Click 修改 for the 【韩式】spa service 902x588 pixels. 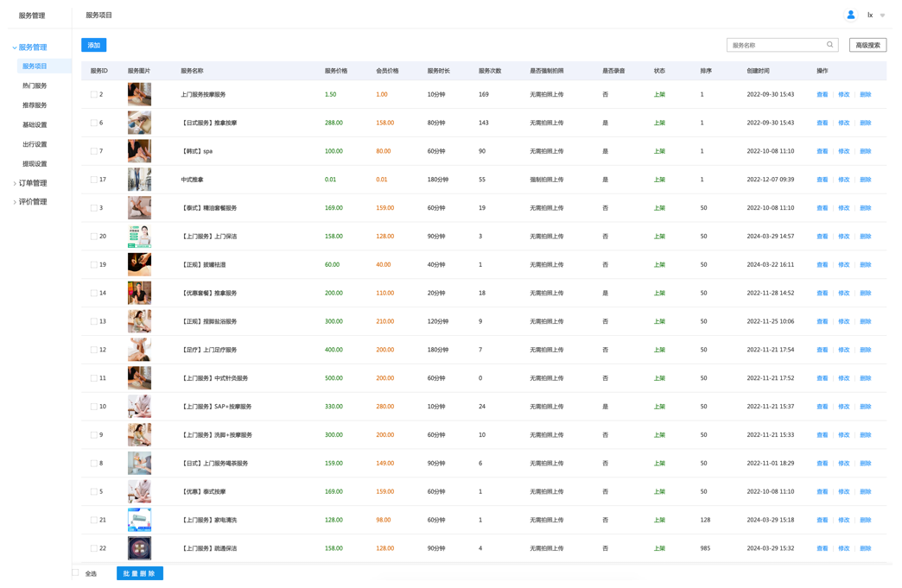(x=843, y=151)
